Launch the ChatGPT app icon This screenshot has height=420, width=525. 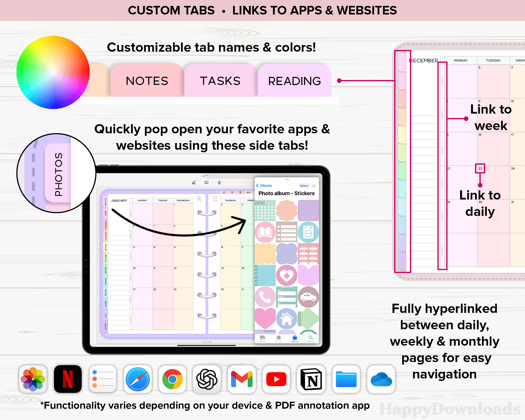[x=207, y=379]
